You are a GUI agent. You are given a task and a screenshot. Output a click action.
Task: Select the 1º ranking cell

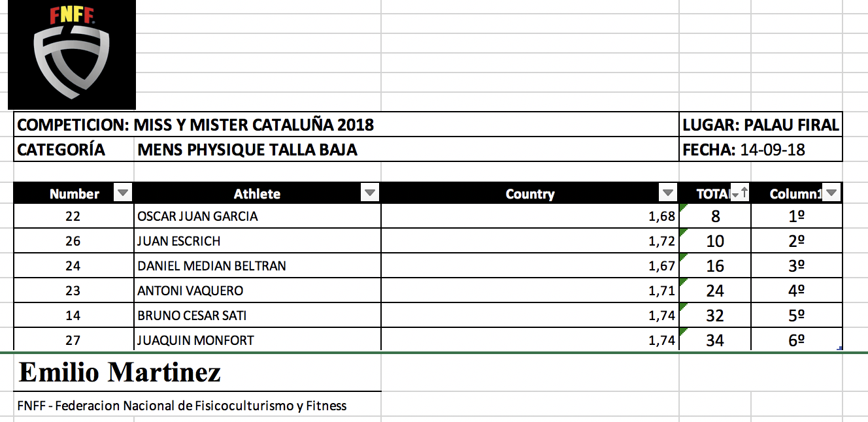click(x=796, y=216)
